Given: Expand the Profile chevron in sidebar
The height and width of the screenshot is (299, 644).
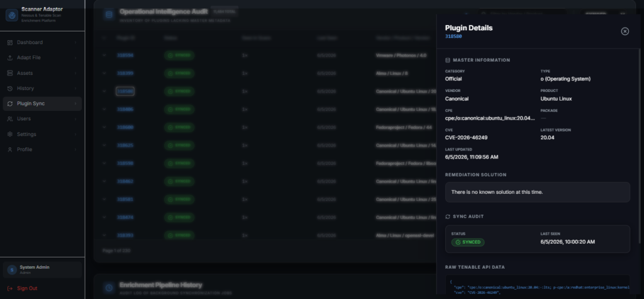Looking at the screenshot, I should click(x=75, y=150).
